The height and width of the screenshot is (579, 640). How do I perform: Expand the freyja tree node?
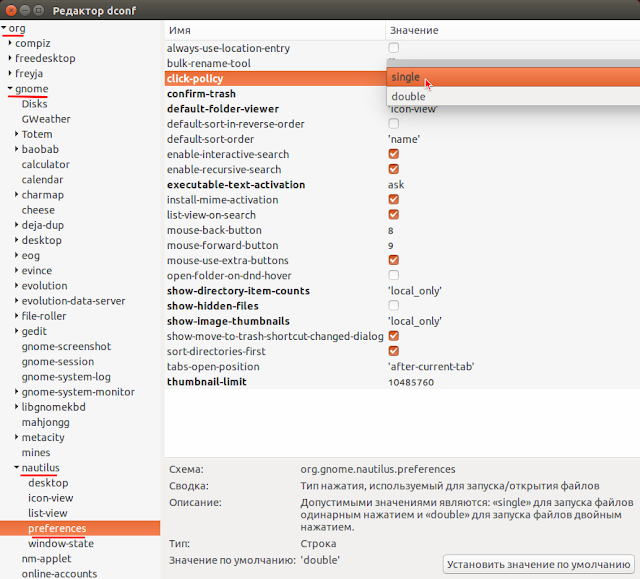[10, 73]
